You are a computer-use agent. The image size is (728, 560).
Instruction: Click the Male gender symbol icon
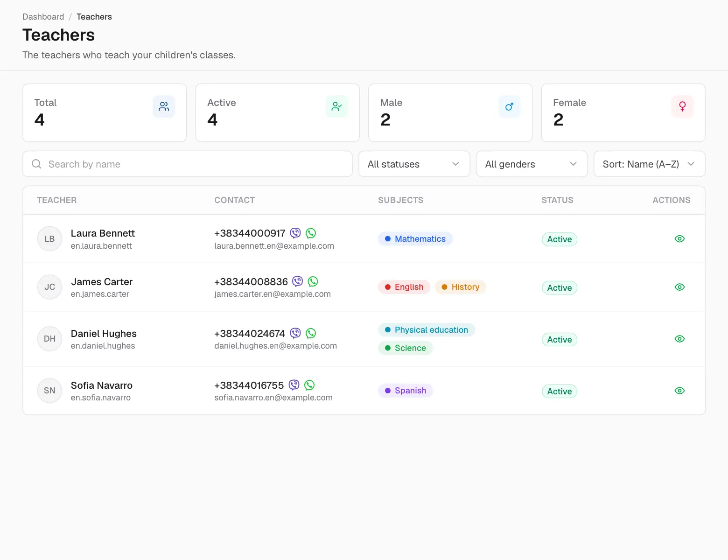[510, 106]
